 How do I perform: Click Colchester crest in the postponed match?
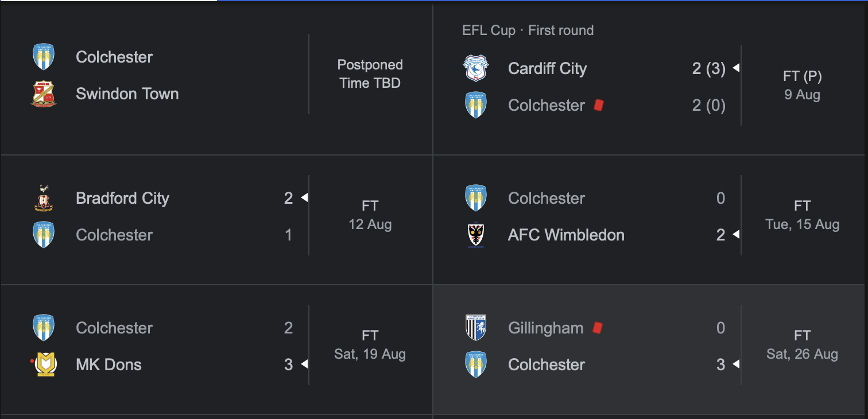click(44, 57)
